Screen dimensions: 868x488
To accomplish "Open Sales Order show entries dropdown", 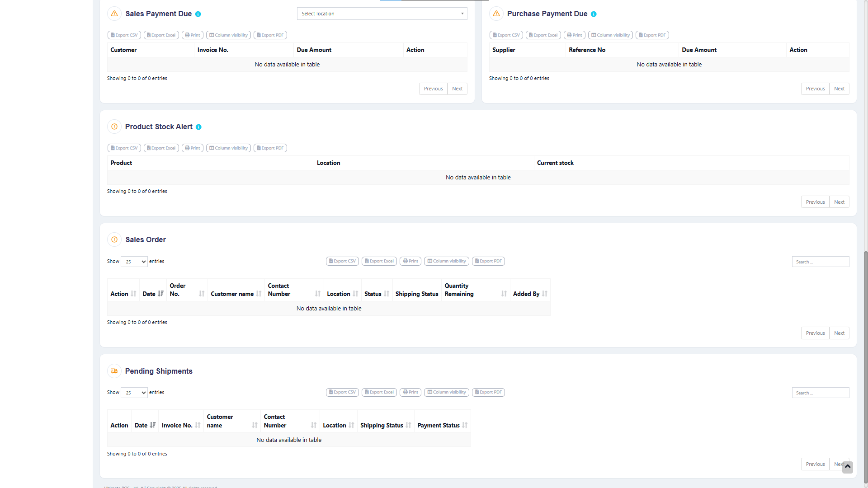I will 134,262.
